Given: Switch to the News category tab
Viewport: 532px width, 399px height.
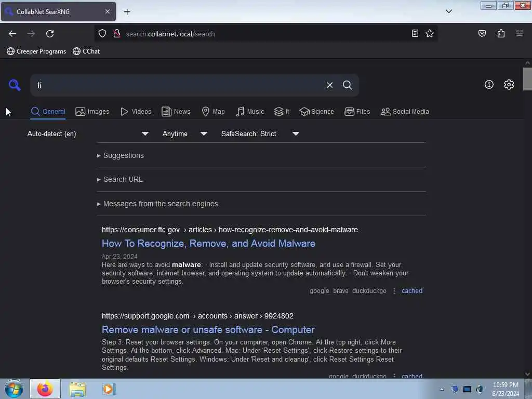Looking at the screenshot, I should point(176,112).
